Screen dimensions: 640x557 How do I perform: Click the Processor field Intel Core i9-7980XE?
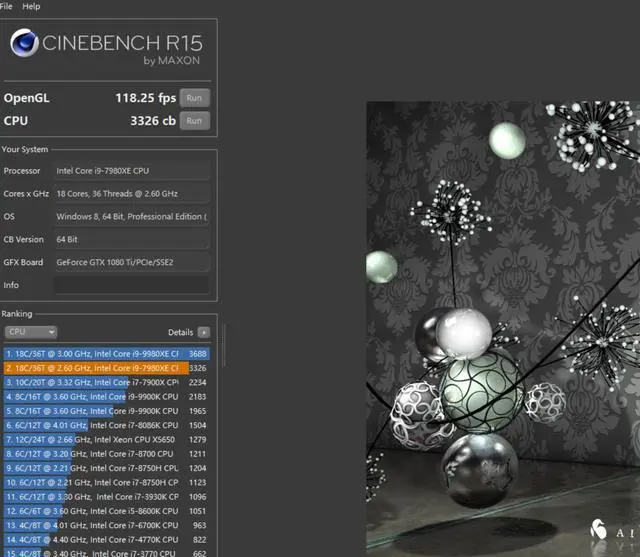pos(131,171)
